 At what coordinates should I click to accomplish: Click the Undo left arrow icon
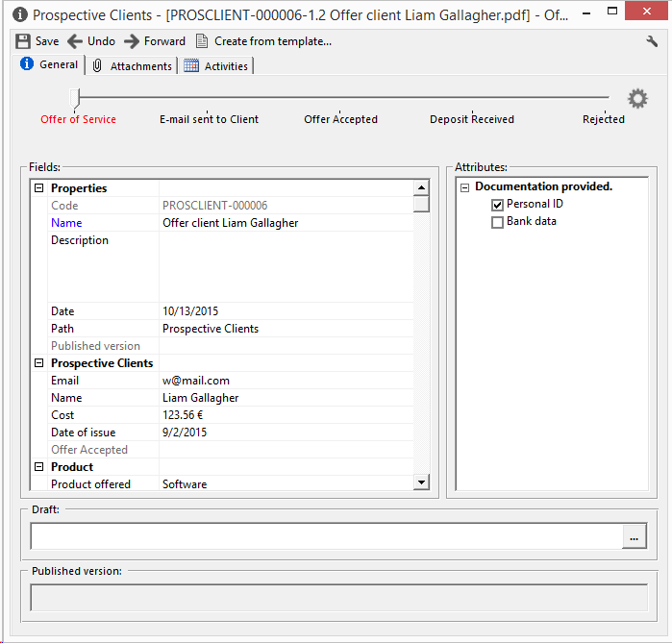(x=75, y=41)
